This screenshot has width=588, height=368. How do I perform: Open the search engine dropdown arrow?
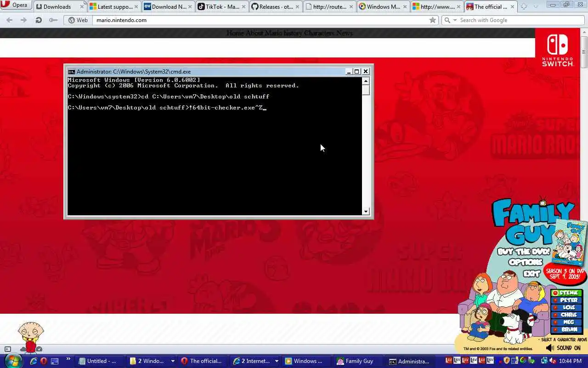click(x=455, y=20)
